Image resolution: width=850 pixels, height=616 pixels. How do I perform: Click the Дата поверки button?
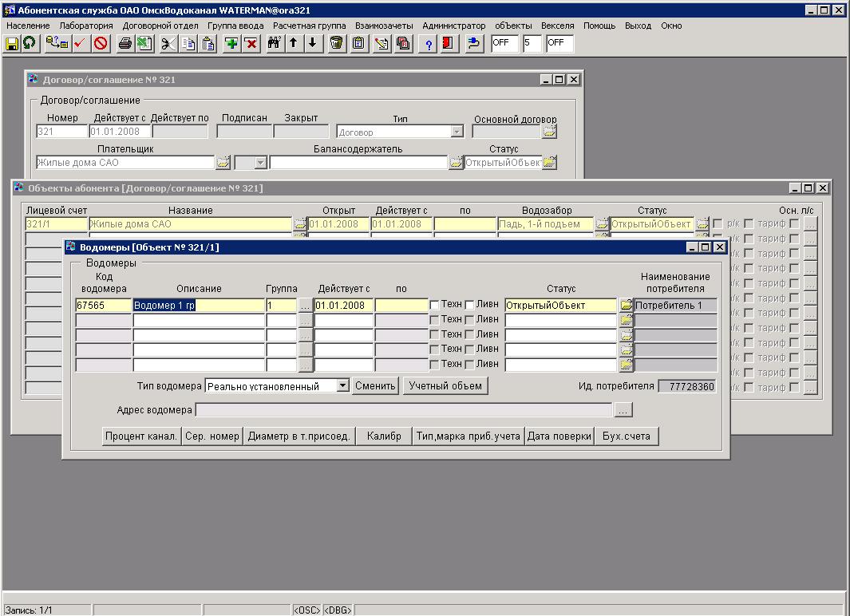coord(559,436)
